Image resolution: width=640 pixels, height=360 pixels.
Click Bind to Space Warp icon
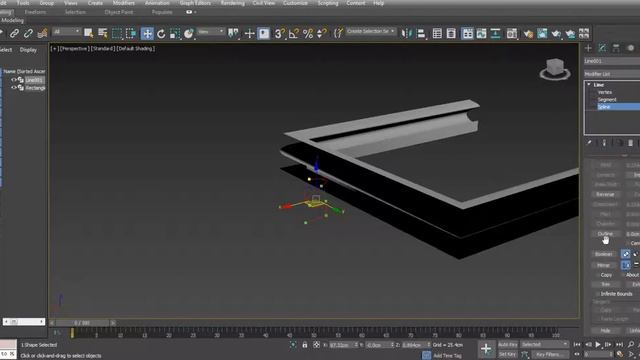(42, 33)
